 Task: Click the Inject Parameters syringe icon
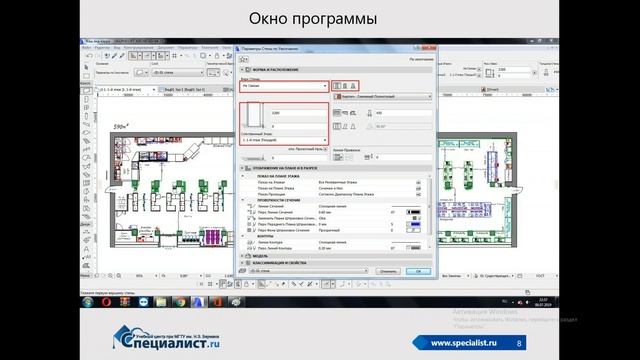[x=122, y=56]
